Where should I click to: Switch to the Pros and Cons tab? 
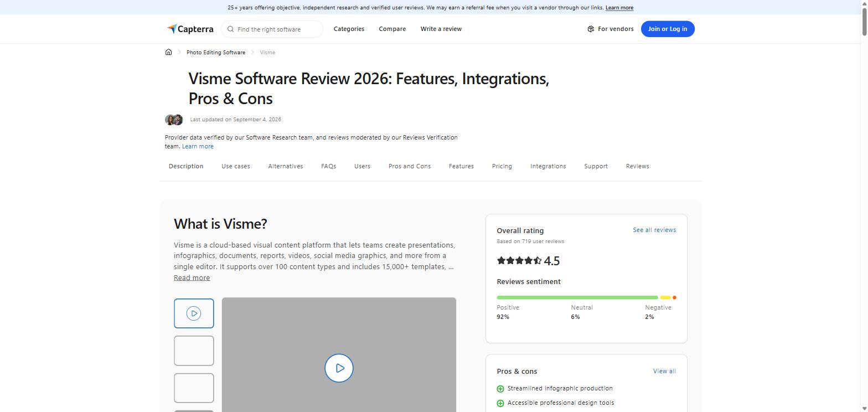click(x=410, y=166)
